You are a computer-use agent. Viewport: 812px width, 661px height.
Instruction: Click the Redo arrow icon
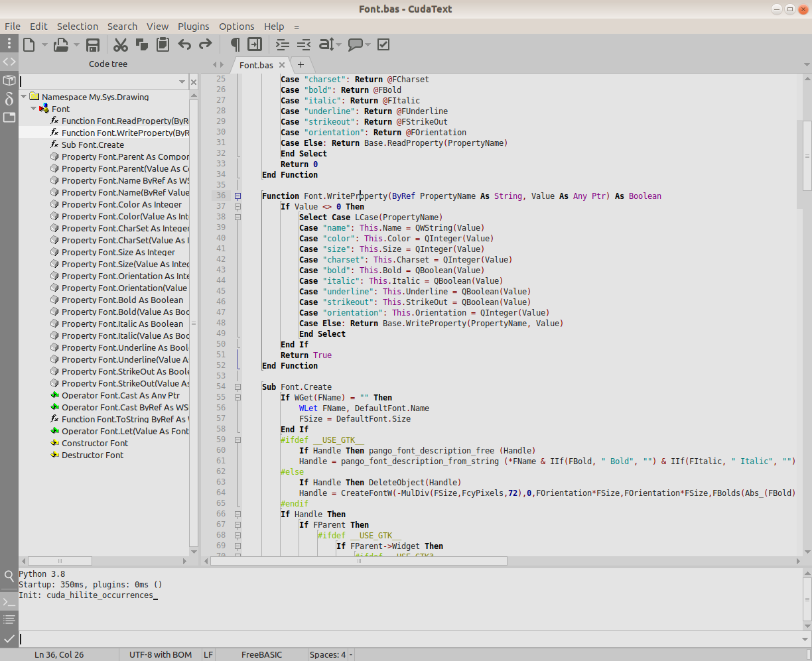(206, 45)
